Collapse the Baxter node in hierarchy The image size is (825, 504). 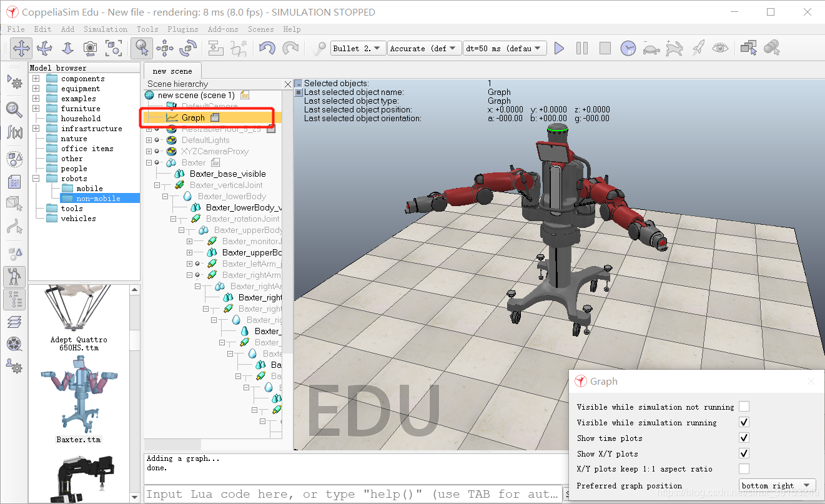149,162
